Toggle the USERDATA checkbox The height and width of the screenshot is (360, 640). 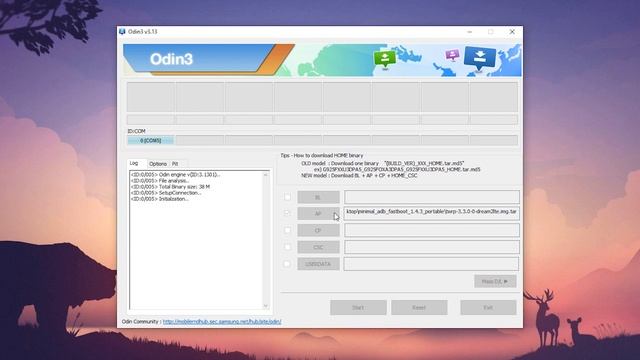287,264
